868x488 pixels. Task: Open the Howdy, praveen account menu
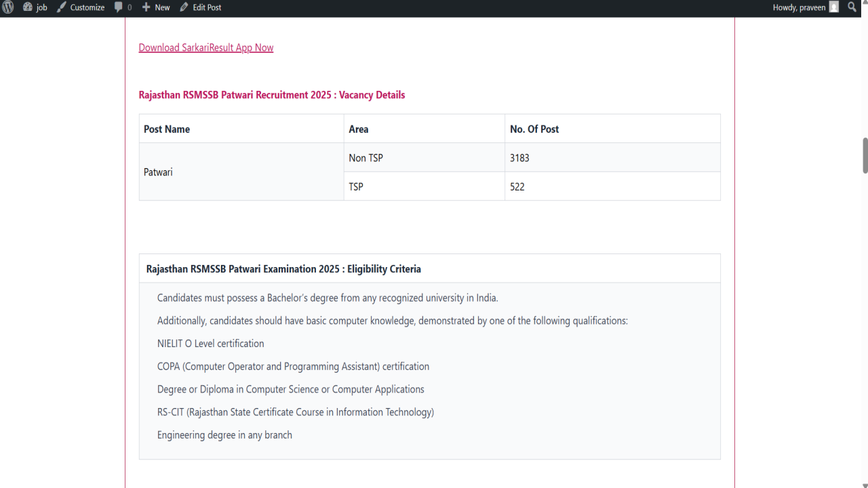[x=806, y=7]
